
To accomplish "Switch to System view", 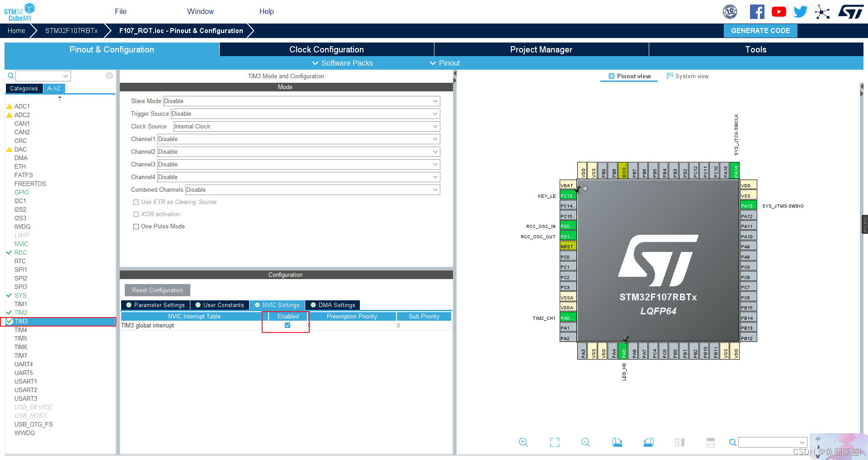I will (688, 76).
